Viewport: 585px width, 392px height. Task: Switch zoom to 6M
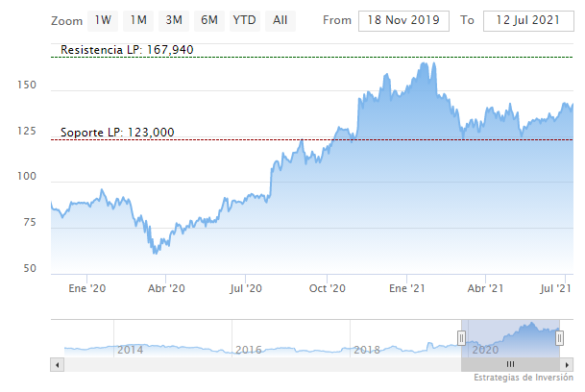[208, 20]
